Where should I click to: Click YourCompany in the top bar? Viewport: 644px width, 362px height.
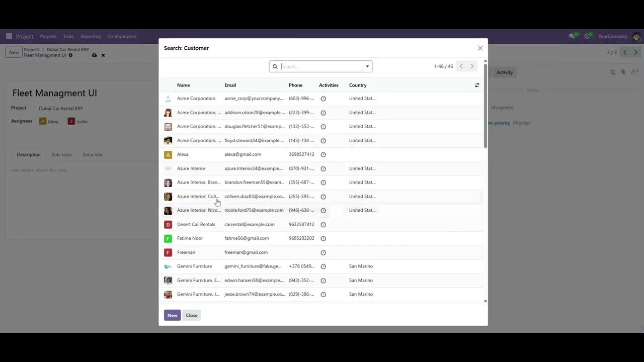point(613,36)
